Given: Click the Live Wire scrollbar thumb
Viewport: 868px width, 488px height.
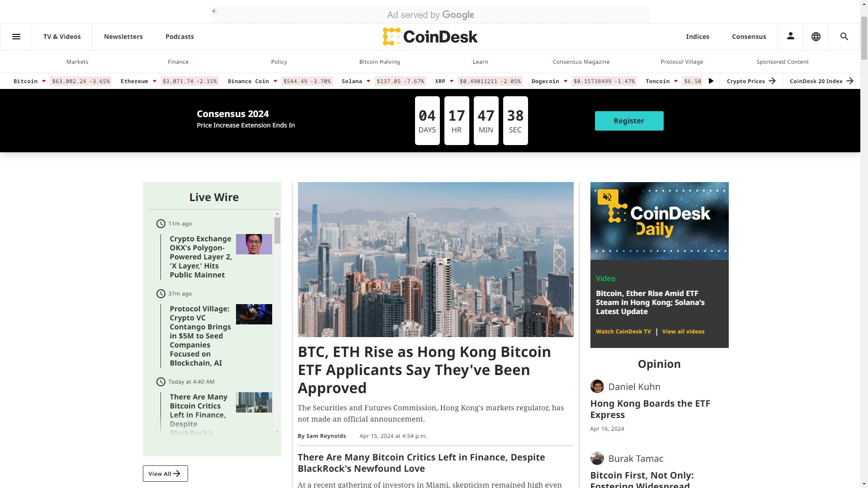Looking at the screenshot, I should (x=277, y=230).
